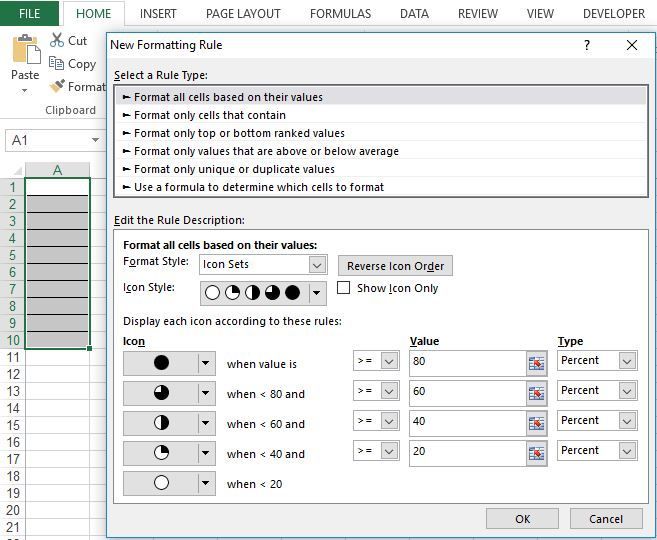Open the Icon Style dropdown
Viewport: 657px width, 540px height.
coord(317,293)
